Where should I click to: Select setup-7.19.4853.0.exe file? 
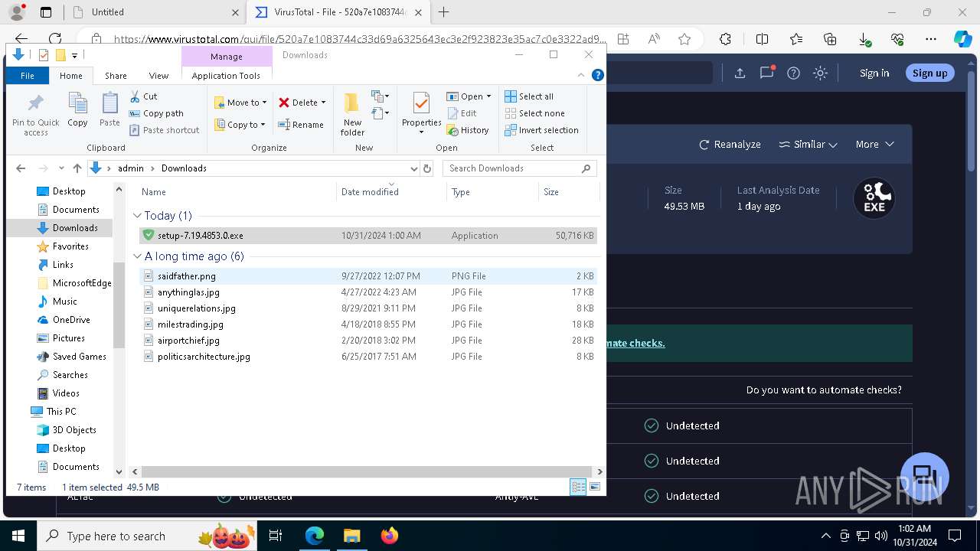[368, 236]
